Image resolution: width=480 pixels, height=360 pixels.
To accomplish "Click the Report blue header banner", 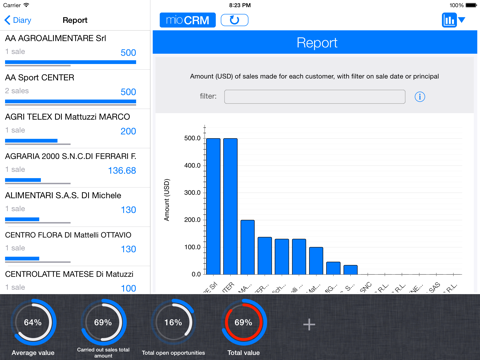I will coord(315,42).
